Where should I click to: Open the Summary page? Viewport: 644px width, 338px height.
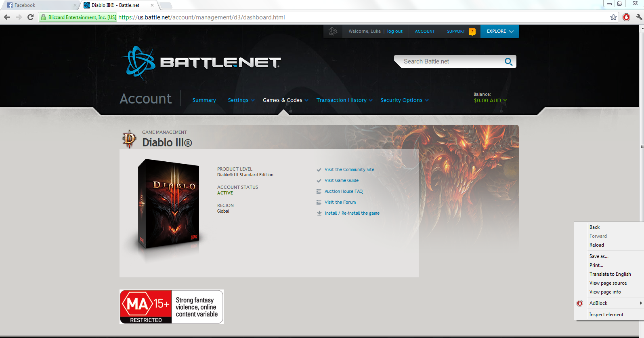click(204, 100)
